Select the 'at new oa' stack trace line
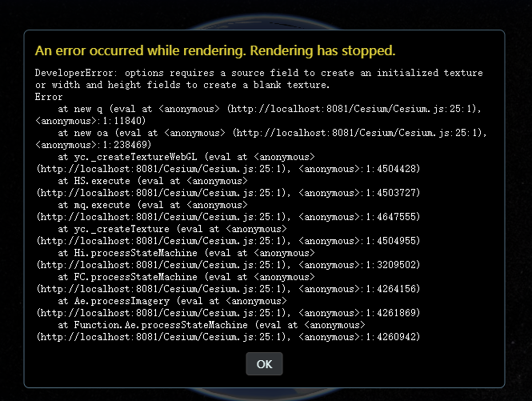This screenshot has width=532, height=401. [x=273, y=133]
